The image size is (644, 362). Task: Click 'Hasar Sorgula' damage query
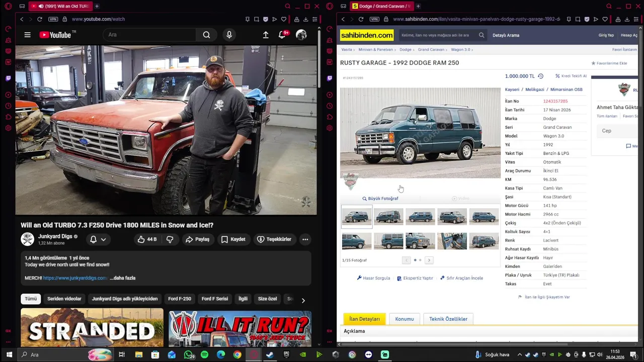pos(373,278)
